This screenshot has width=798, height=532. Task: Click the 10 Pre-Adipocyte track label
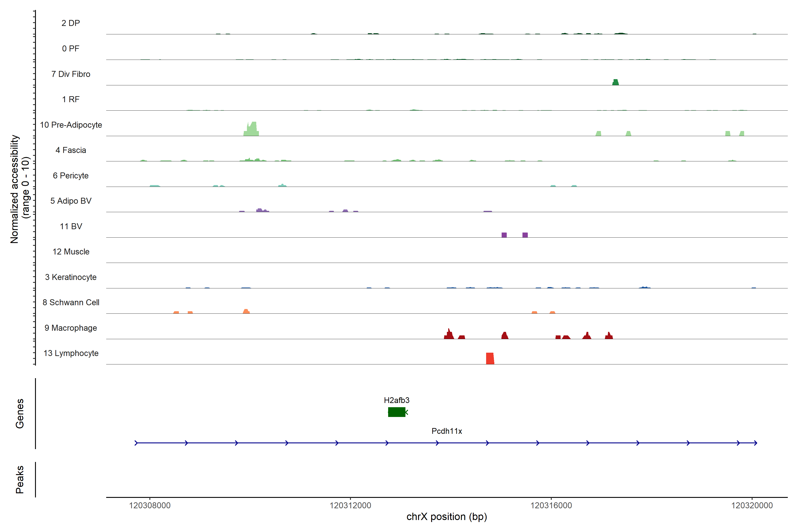[x=71, y=125]
